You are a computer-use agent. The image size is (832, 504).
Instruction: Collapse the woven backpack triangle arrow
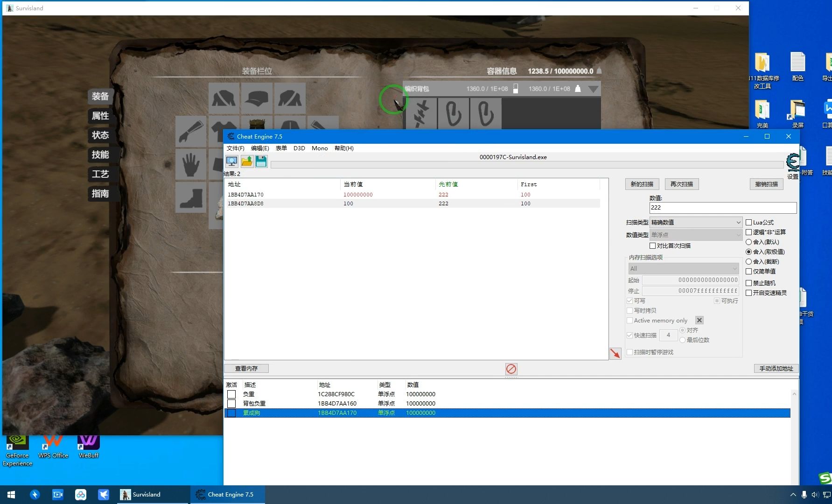(x=593, y=89)
